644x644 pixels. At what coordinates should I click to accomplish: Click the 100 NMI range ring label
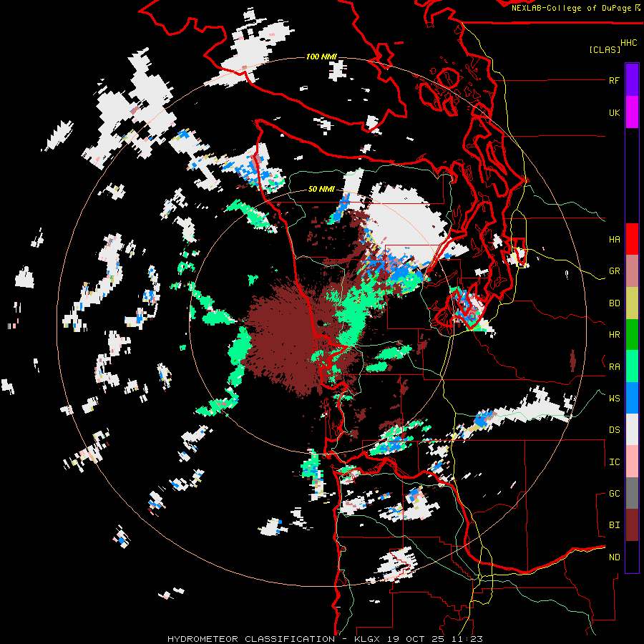click(321, 57)
